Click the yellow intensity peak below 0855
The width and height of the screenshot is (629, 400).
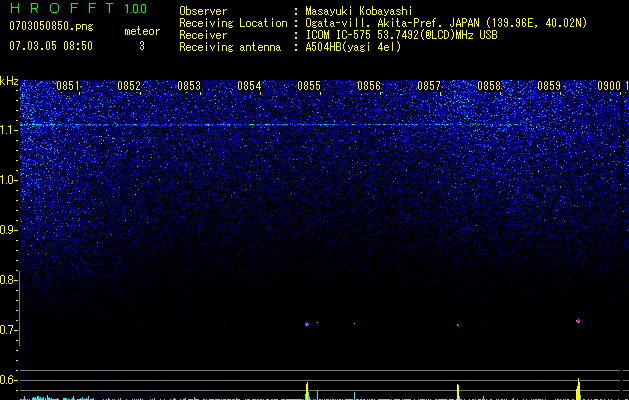[x=307, y=391]
